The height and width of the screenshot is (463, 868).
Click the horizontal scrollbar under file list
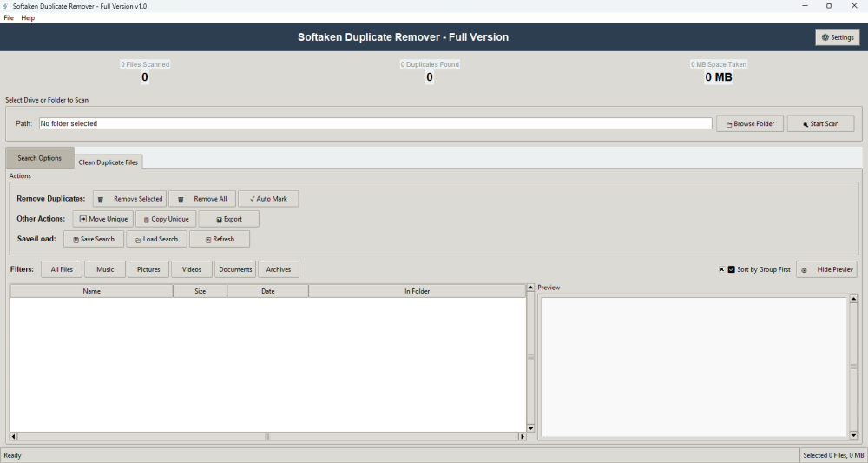267,436
